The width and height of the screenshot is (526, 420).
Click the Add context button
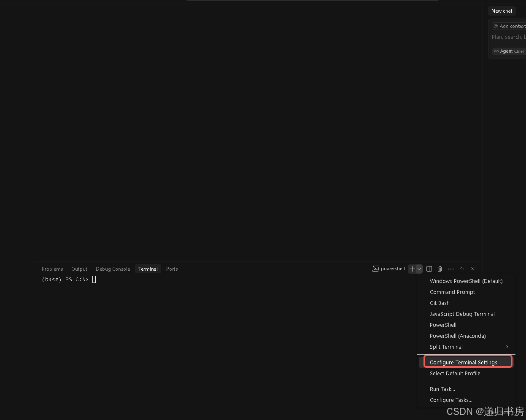point(509,26)
